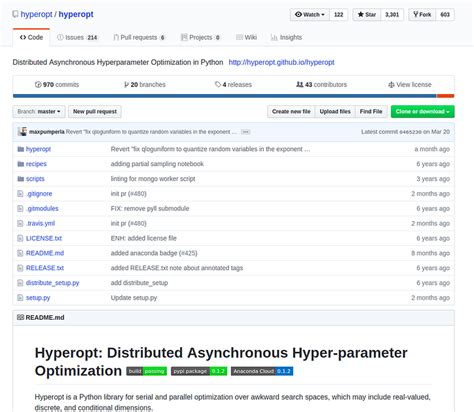
Task: Click the file icon next to .gitmodules
Action: click(x=20, y=208)
